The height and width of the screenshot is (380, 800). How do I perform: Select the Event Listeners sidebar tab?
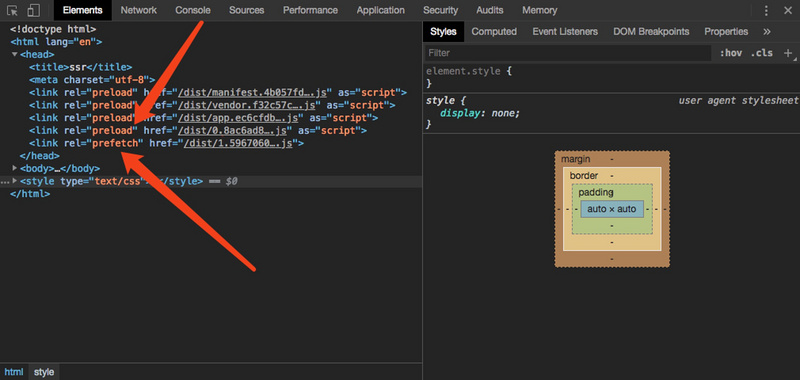(565, 32)
